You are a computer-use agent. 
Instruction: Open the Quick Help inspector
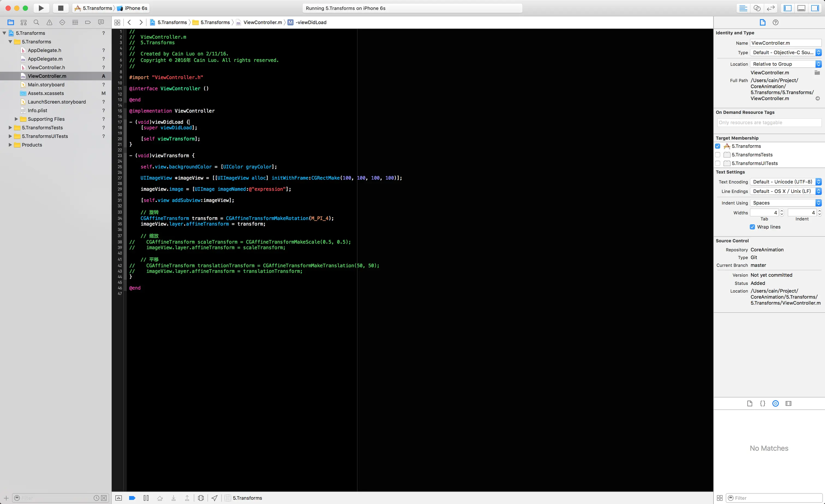pos(775,22)
